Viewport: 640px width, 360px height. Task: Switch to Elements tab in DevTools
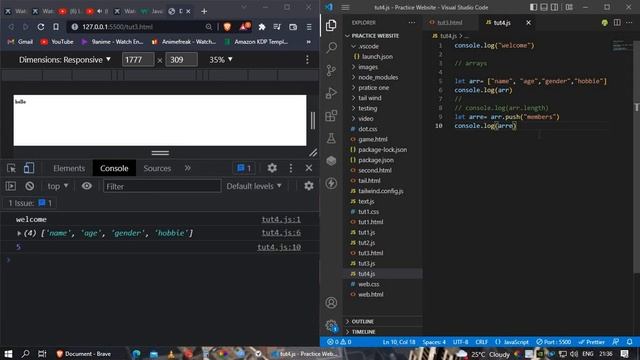pyautogui.click(x=69, y=168)
